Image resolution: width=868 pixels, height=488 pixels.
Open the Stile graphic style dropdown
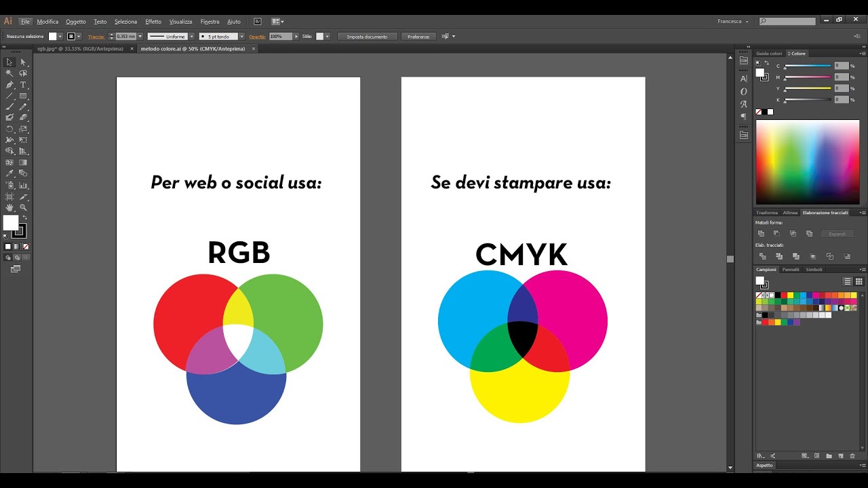pyautogui.click(x=328, y=37)
